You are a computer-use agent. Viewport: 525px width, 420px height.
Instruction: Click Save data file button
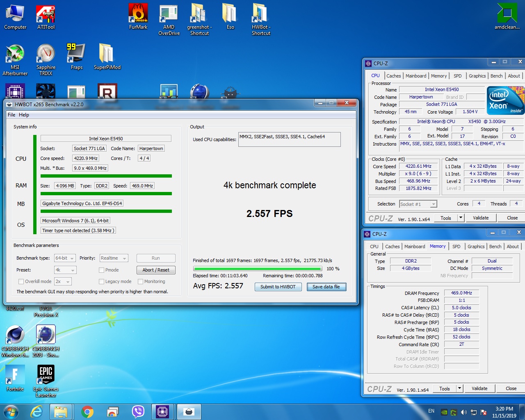coord(326,287)
